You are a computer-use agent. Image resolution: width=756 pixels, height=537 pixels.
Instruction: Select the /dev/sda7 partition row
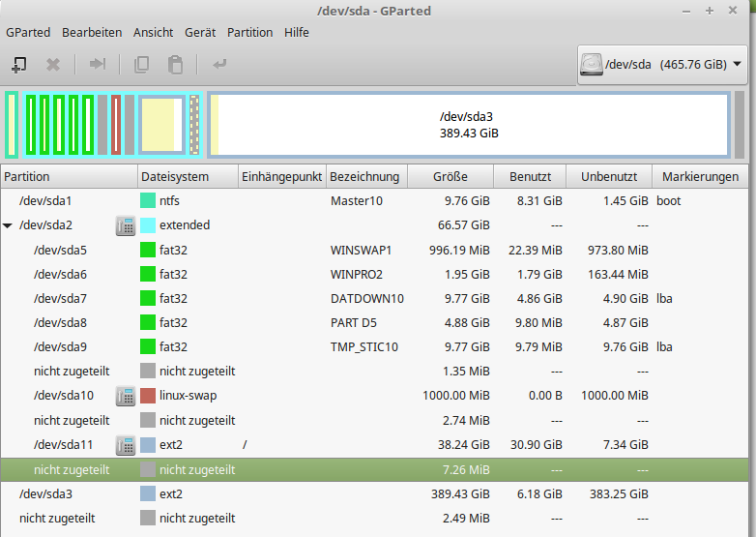point(374,298)
